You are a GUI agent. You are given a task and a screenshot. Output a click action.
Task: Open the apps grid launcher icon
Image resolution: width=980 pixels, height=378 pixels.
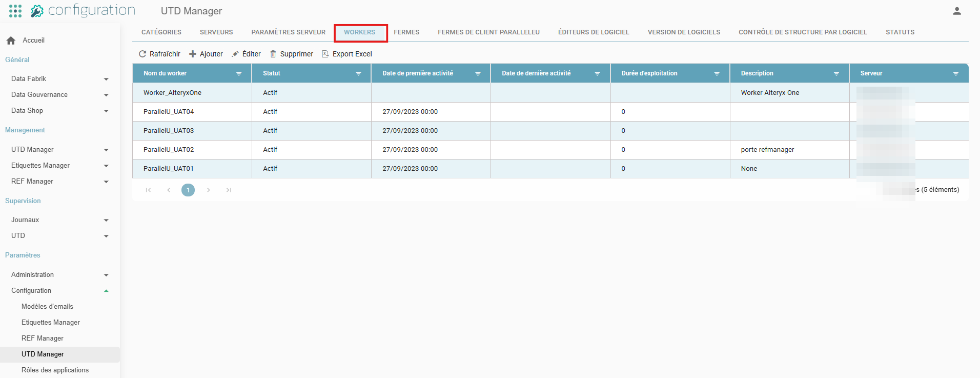point(15,11)
